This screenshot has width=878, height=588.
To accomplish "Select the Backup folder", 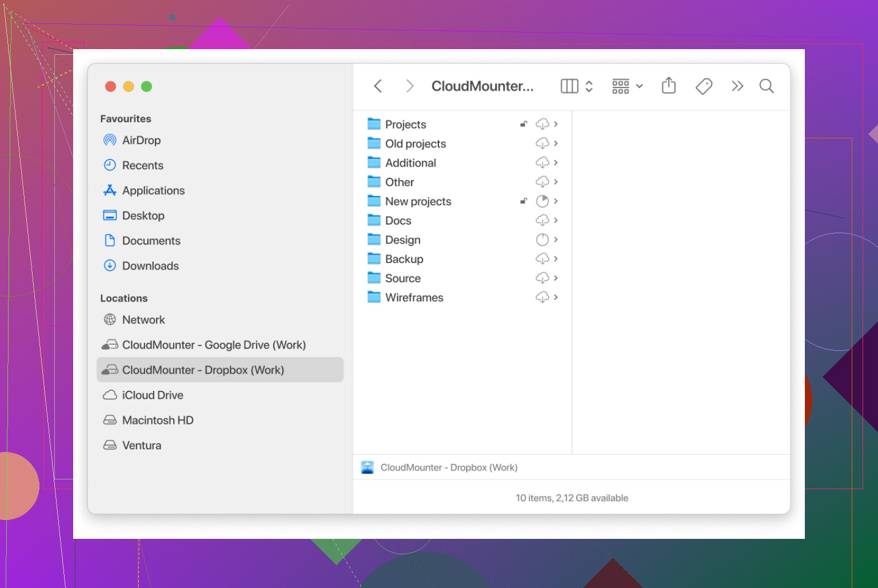I will coord(462,259).
